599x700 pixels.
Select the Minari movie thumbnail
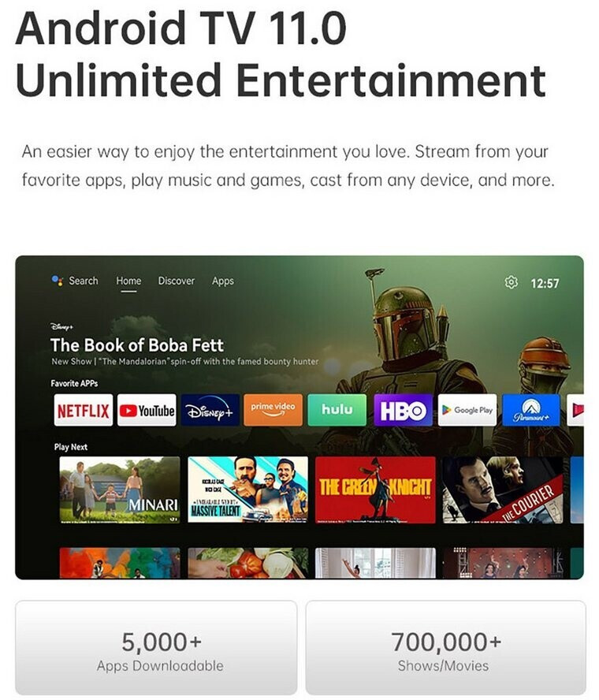click(x=120, y=490)
